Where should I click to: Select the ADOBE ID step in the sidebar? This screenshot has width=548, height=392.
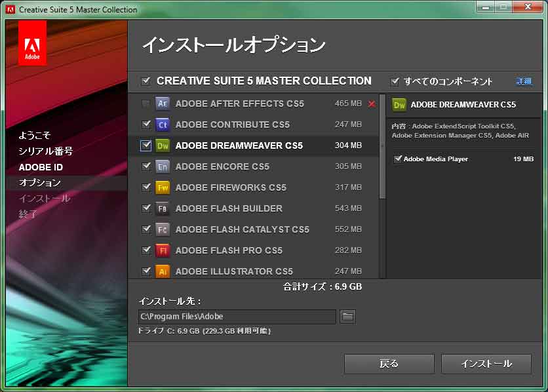41,167
